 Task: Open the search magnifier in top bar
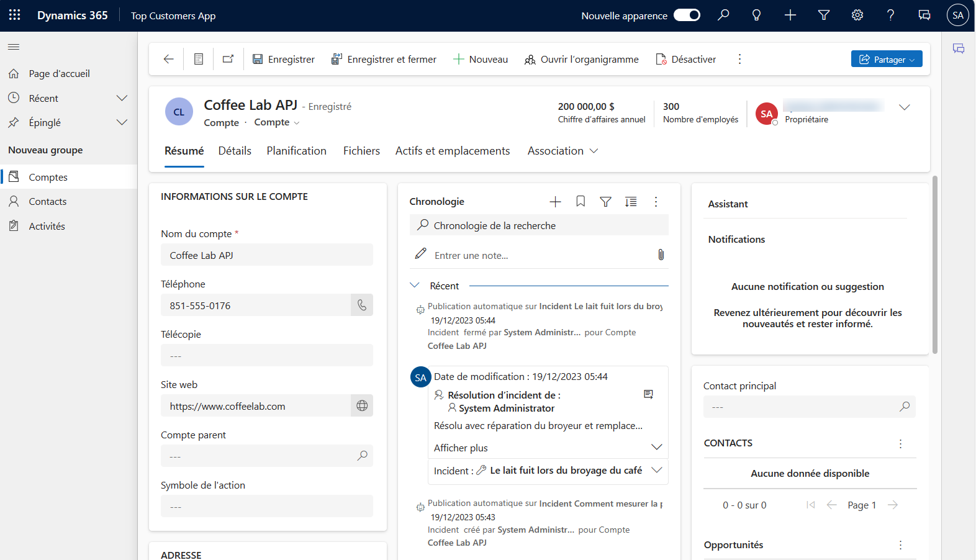coord(723,15)
